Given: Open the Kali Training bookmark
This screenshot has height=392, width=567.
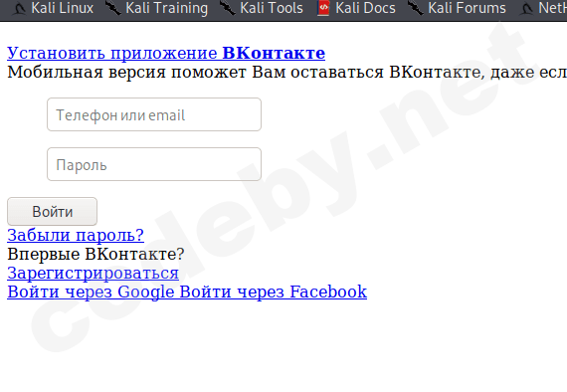Looking at the screenshot, I should click(157, 8).
